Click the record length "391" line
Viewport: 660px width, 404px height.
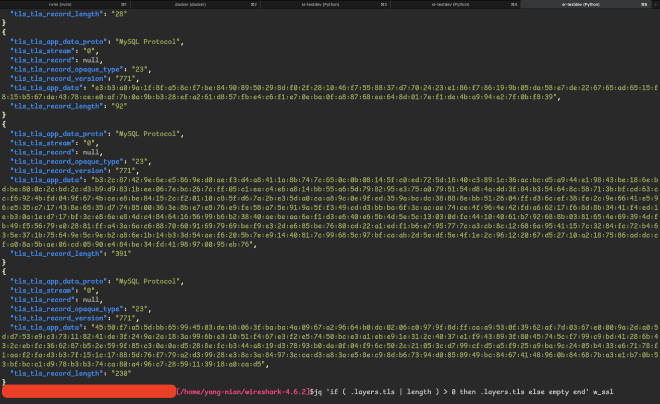pos(70,253)
